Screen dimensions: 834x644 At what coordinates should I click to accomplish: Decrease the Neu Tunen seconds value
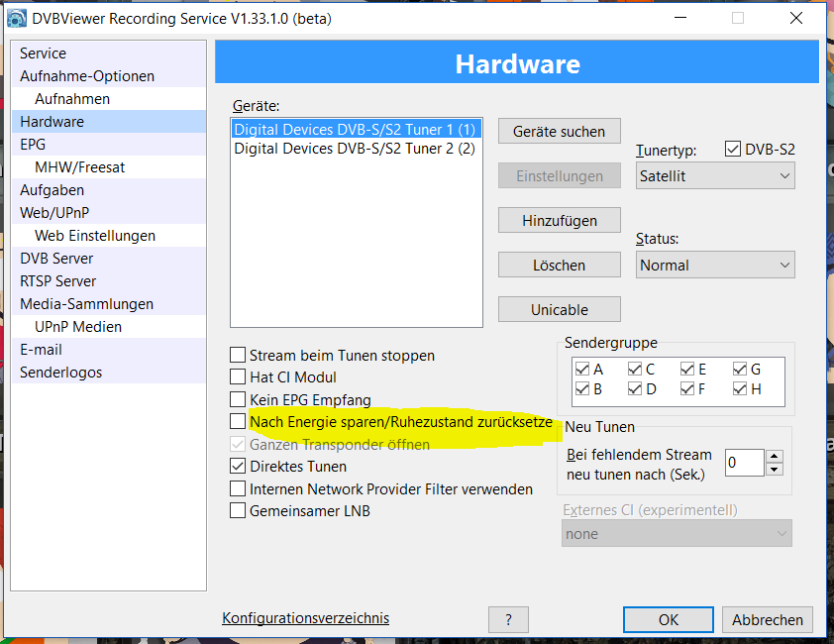775,470
